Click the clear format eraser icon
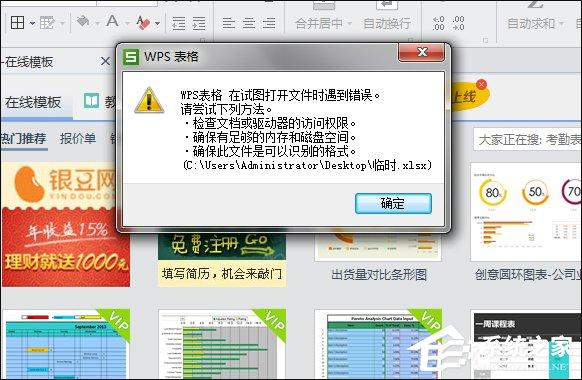This screenshot has width=582, height=380. [x=143, y=22]
